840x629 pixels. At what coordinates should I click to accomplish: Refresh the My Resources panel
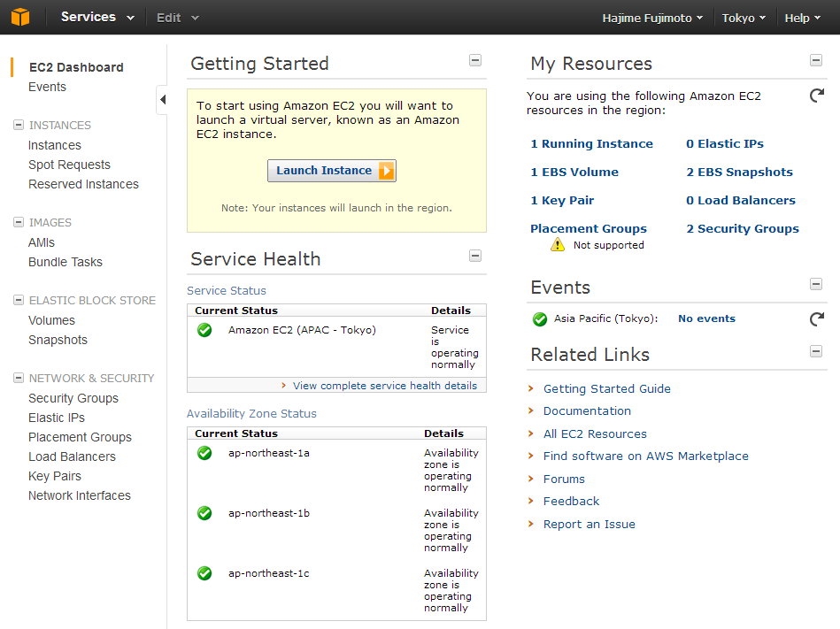point(816,96)
